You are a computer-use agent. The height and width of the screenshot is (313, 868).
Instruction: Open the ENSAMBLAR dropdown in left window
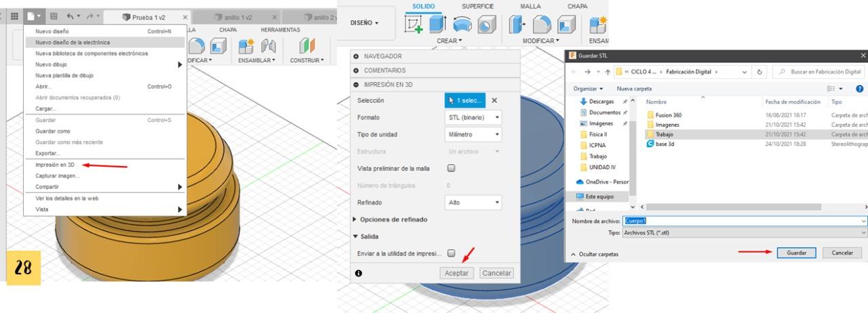(x=256, y=60)
